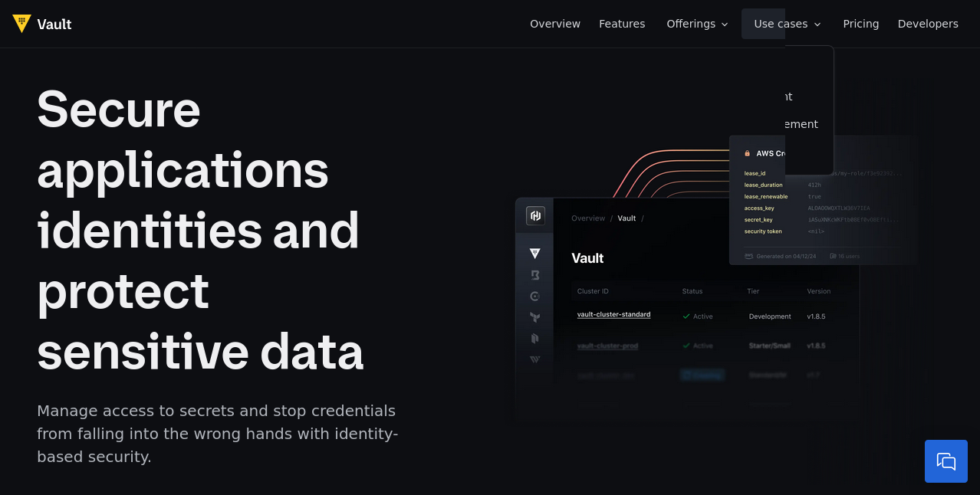Click Active status in the vault-cluster-standard row
The width and height of the screenshot is (980, 495).
click(703, 316)
